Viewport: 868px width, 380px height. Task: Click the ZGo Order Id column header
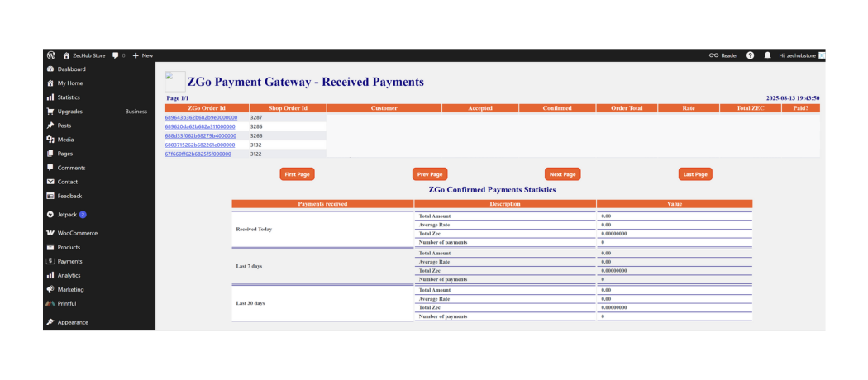(x=207, y=108)
